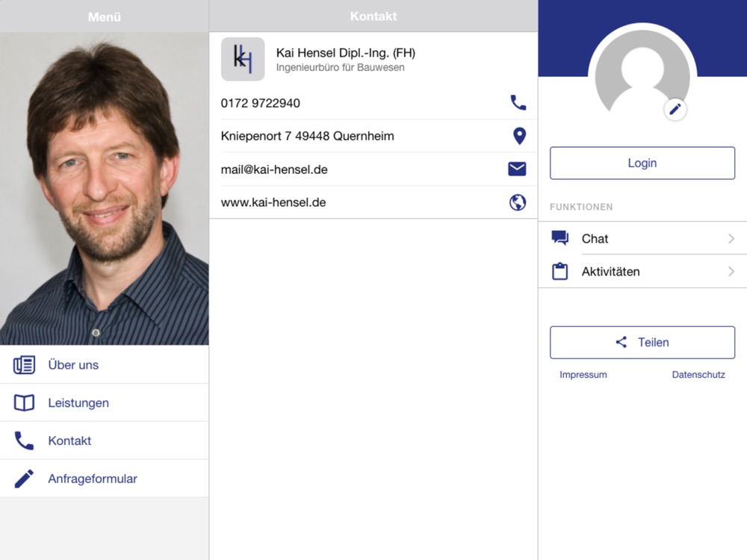Viewport: 747px width, 560px height.
Task: Open the Über uns menu item
Action: 73,365
